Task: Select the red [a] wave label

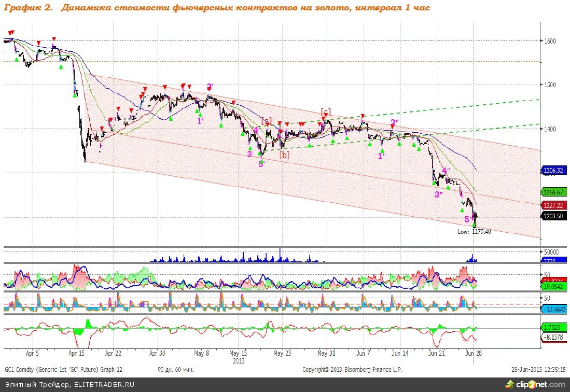Action: [x=266, y=121]
